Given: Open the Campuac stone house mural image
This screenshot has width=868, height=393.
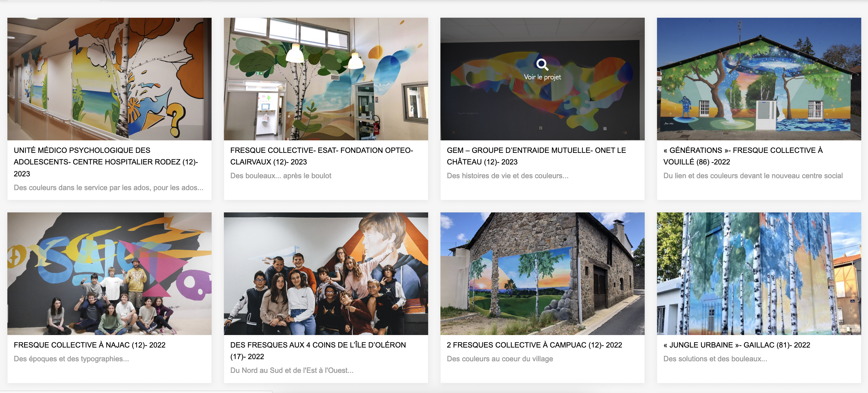Looking at the screenshot, I should pyautogui.click(x=543, y=273).
